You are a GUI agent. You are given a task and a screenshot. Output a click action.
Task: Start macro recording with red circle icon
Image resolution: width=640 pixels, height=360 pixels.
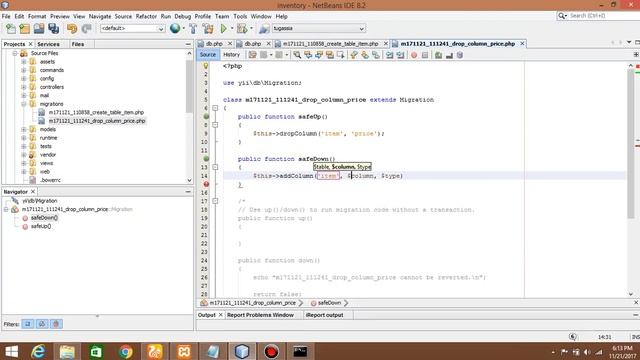[x=414, y=55]
